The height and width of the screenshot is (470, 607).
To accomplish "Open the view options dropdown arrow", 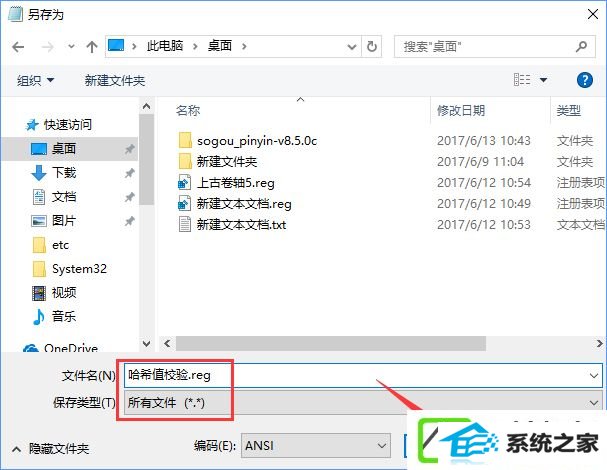I will [x=543, y=80].
